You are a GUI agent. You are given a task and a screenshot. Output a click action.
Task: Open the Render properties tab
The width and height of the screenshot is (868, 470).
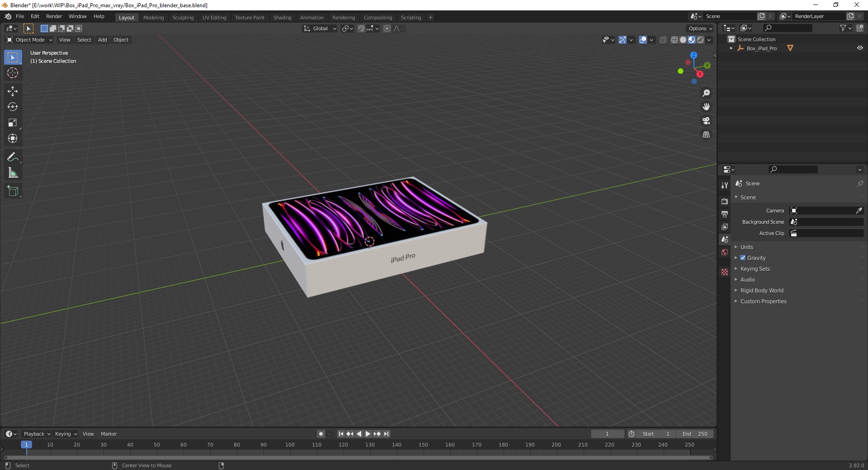(x=725, y=201)
